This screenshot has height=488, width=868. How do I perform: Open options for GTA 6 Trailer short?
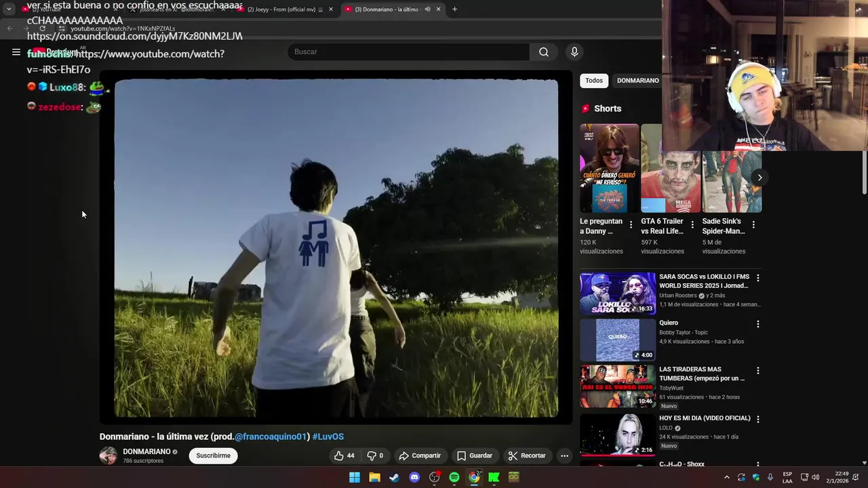pyautogui.click(x=692, y=224)
